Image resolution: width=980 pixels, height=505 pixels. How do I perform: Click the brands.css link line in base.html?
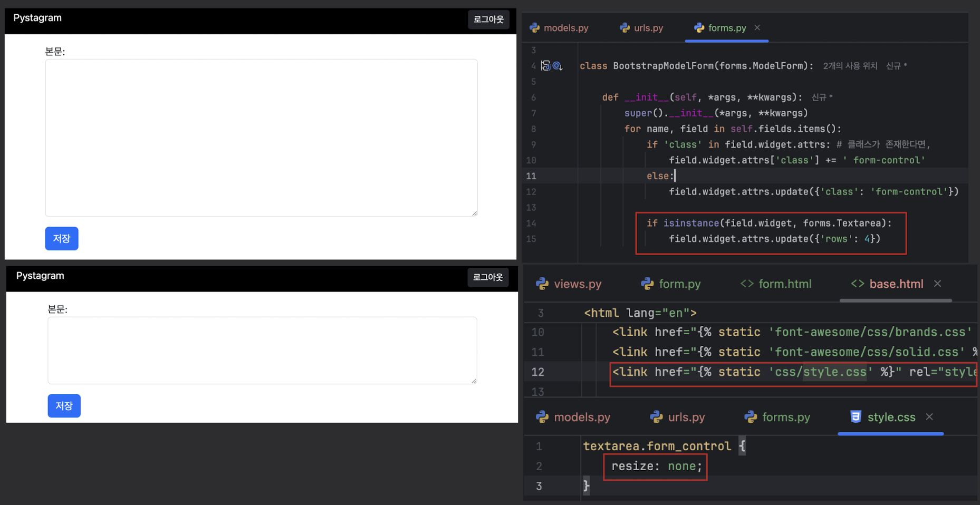(x=792, y=332)
